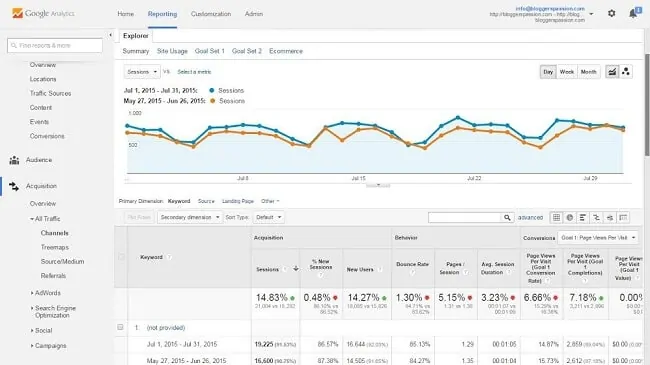Switch graph interval to Week

pos(567,72)
